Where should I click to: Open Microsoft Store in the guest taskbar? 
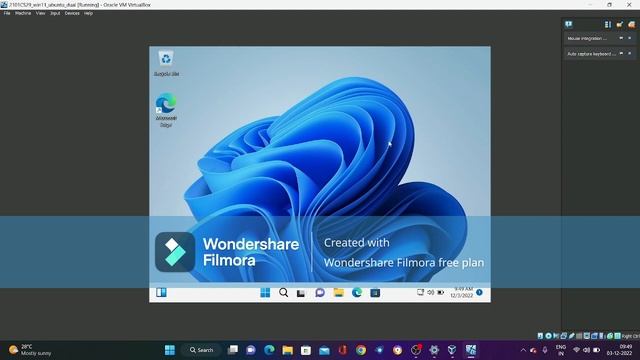click(x=375, y=293)
